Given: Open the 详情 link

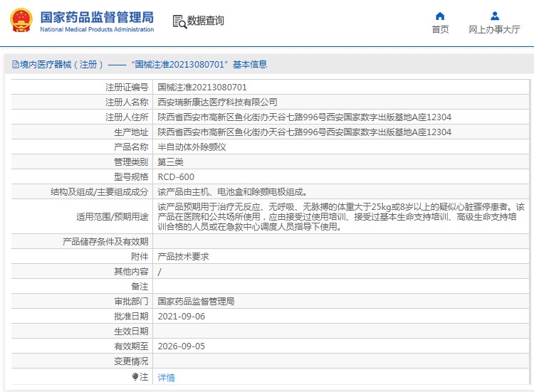Looking at the screenshot, I should (x=166, y=377).
